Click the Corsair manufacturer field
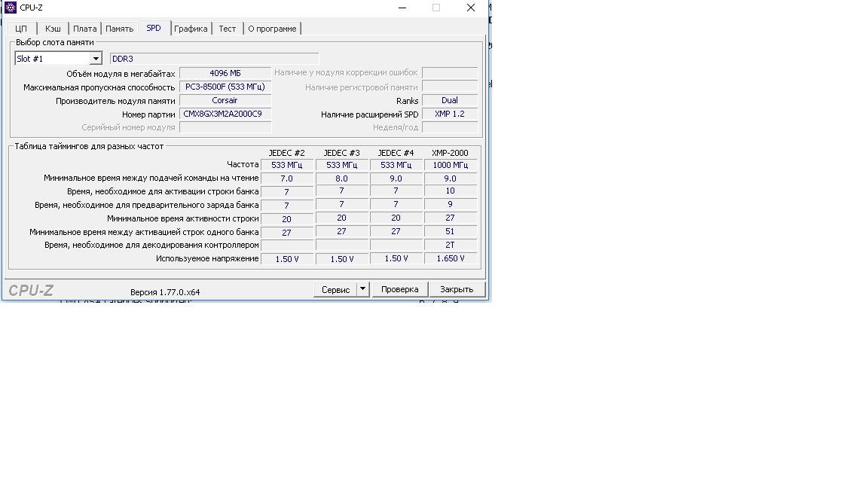 pyautogui.click(x=225, y=100)
